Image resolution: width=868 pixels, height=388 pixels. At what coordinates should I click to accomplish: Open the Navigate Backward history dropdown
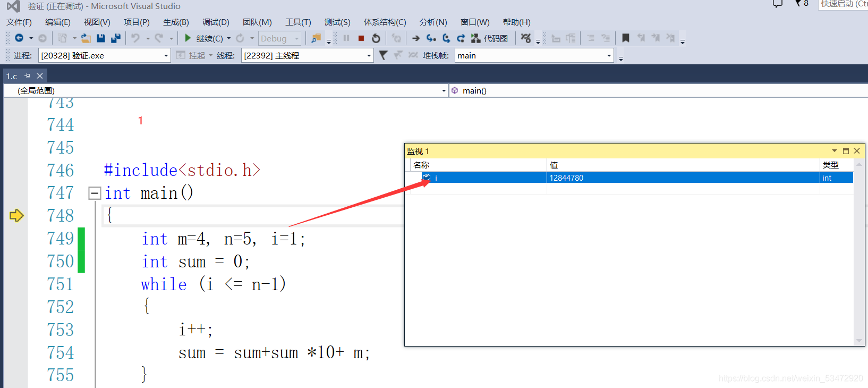point(31,38)
